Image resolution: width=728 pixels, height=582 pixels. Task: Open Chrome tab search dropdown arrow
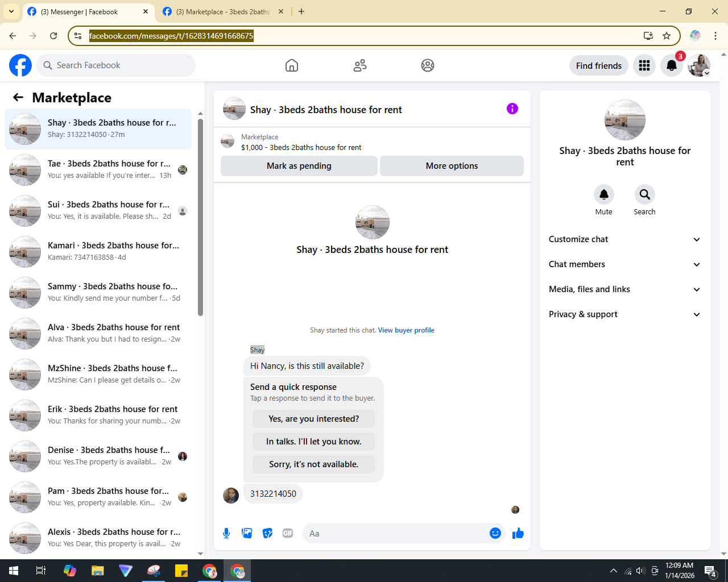11,11
